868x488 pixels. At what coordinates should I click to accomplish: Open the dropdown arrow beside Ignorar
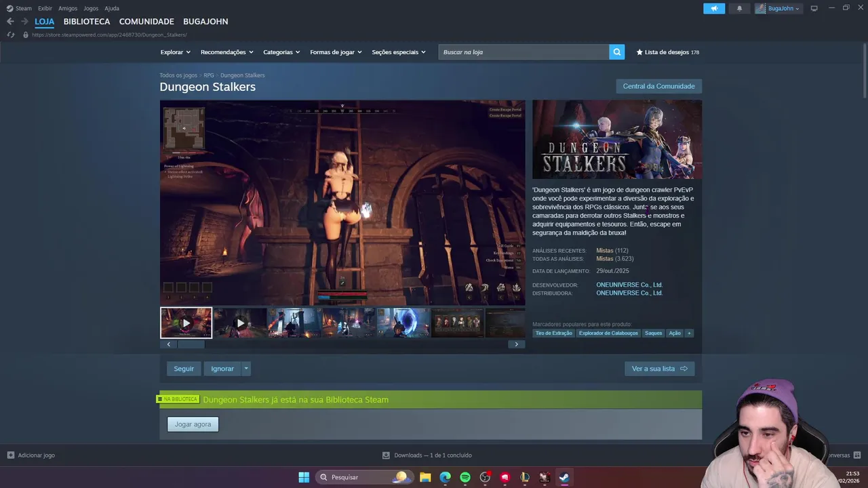[x=246, y=369]
